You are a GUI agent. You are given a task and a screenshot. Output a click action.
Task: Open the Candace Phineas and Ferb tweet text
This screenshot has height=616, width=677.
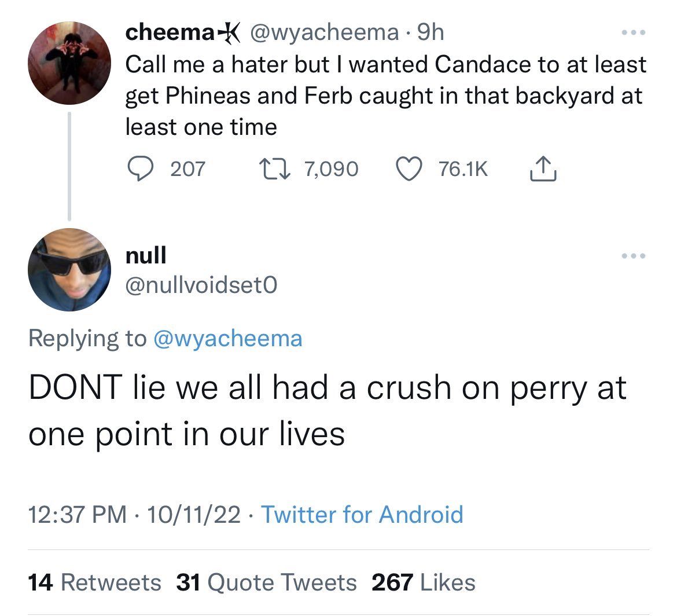pyautogui.click(x=385, y=96)
